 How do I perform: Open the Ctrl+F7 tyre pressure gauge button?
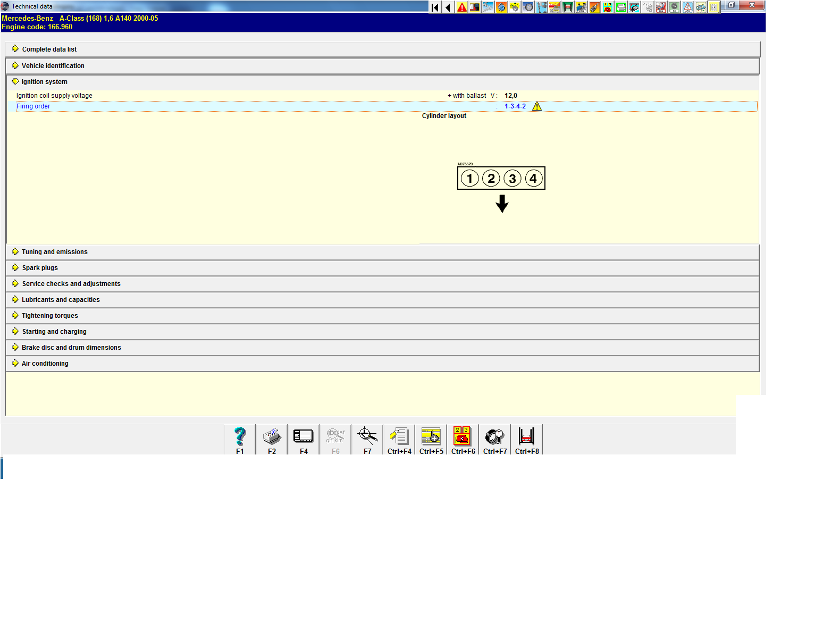point(495,440)
